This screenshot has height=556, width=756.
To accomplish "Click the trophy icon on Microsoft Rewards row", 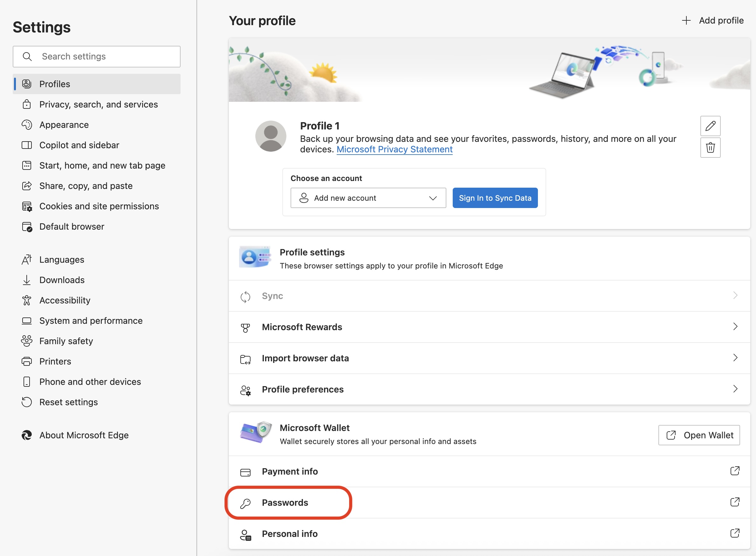I will [245, 328].
